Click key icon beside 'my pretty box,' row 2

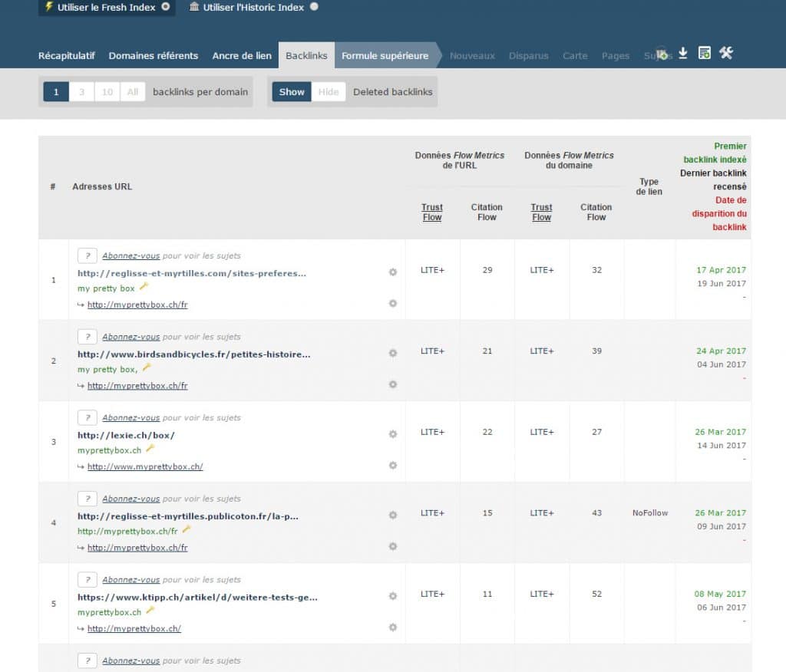pyautogui.click(x=147, y=367)
